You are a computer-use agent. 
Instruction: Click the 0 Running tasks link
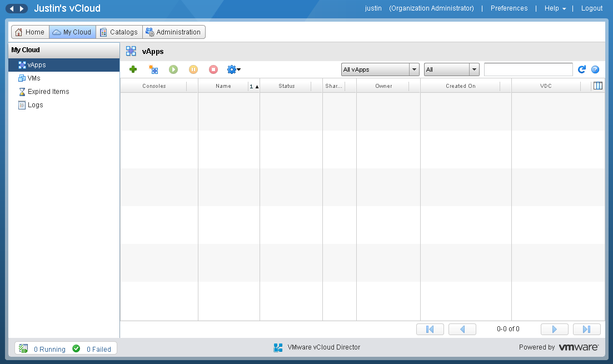49,349
